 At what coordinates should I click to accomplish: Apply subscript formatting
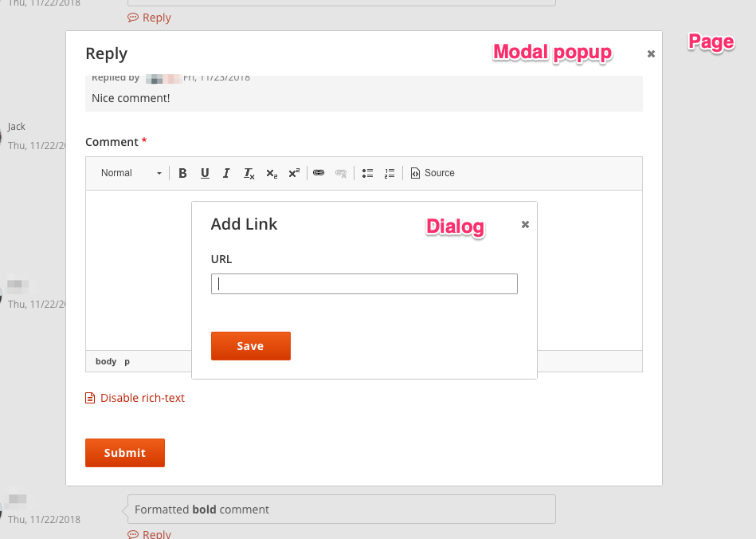pyautogui.click(x=271, y=173)
